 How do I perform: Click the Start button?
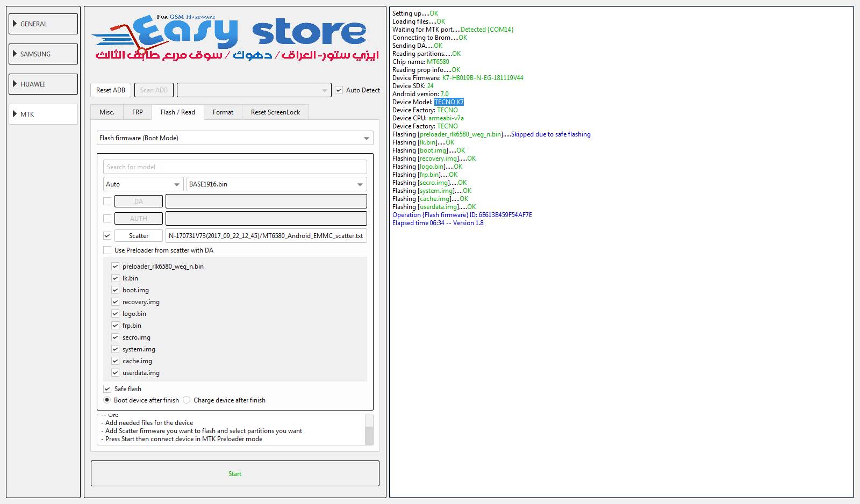pyautogui.click(x=235, y=473)
